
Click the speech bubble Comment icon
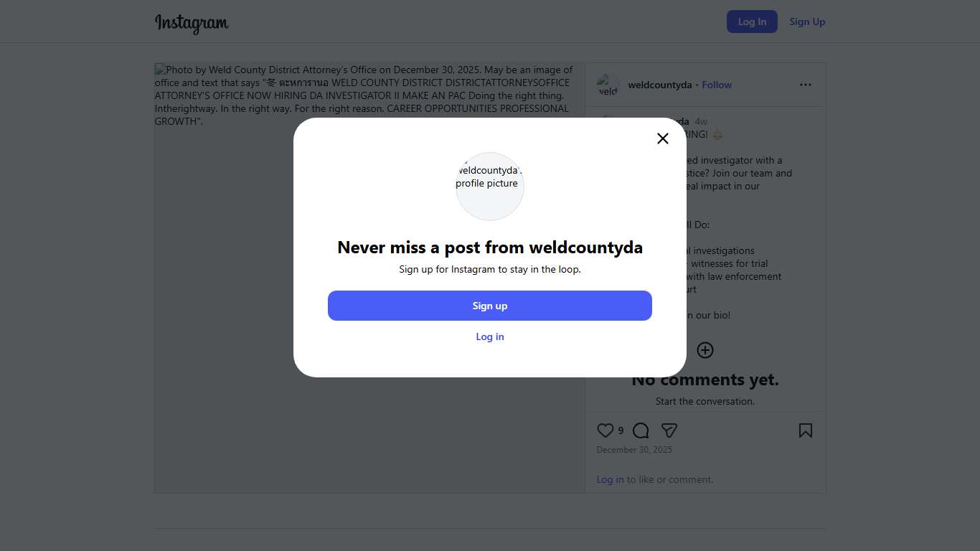click(641, 430)
